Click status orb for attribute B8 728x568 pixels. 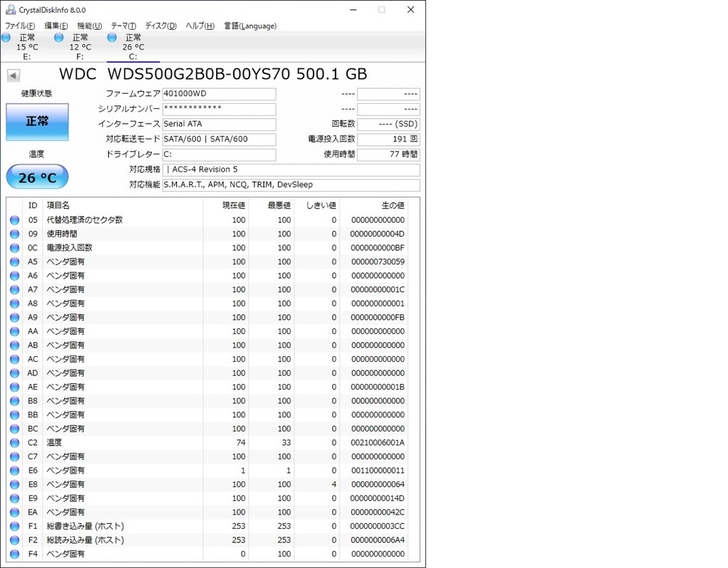(x=15, y=401)
